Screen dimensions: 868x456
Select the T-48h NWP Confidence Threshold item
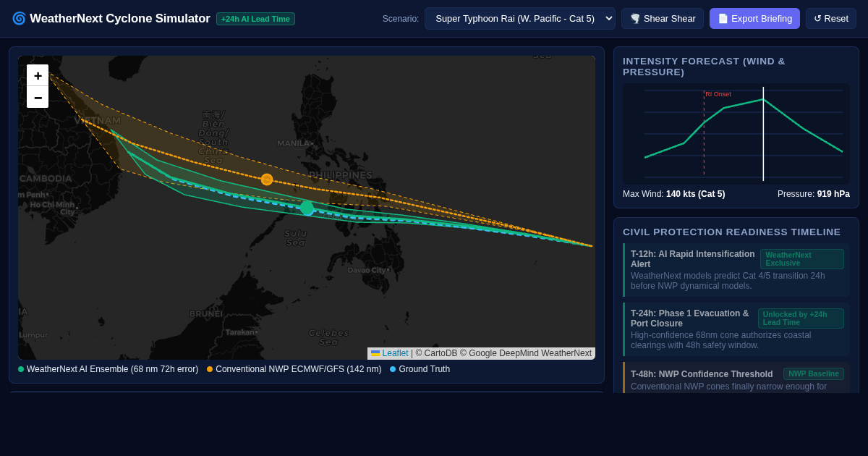pyautogui.click(x=736, y=378)
